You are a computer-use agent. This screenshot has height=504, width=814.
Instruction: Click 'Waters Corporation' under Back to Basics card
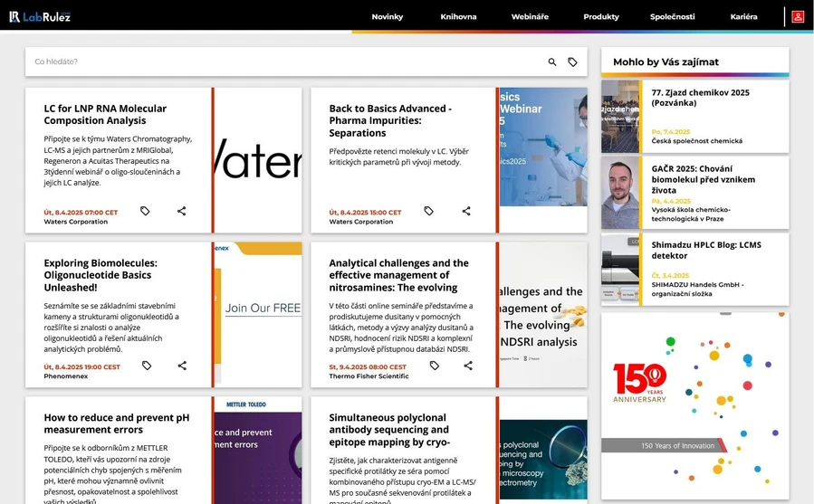click(x=360, y=222)
